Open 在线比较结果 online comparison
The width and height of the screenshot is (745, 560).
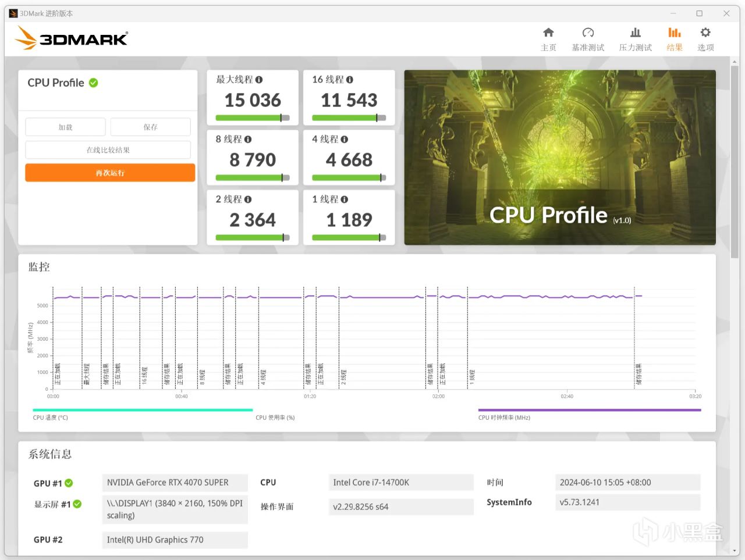click(108, 150)
